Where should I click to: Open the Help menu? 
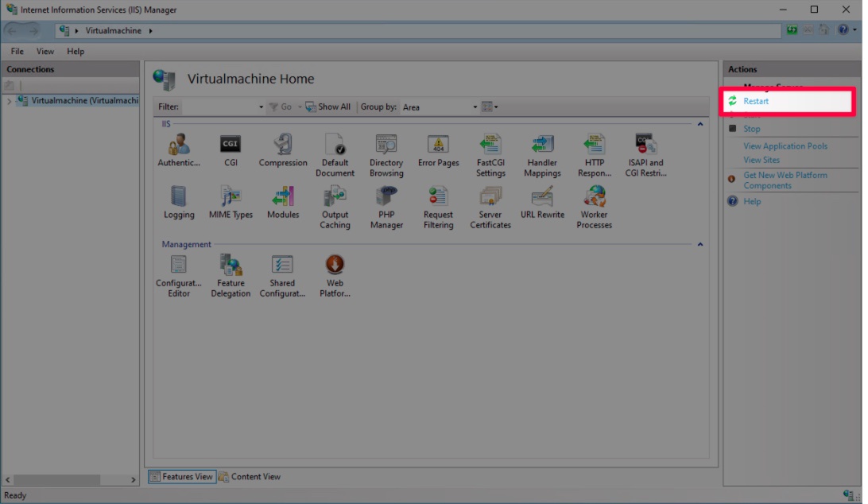pyautogui.click(x=76, y=52)
